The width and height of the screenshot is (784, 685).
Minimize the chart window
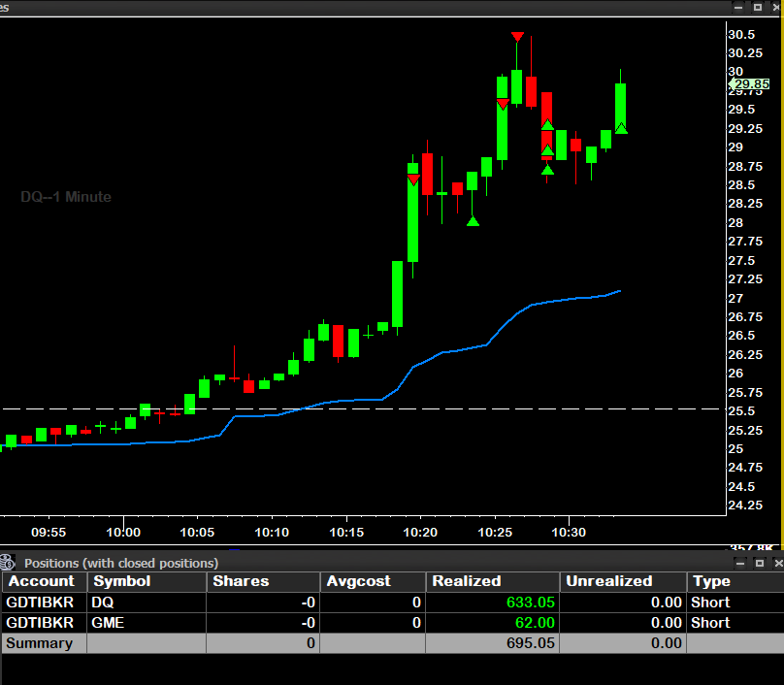pos(738,8)
